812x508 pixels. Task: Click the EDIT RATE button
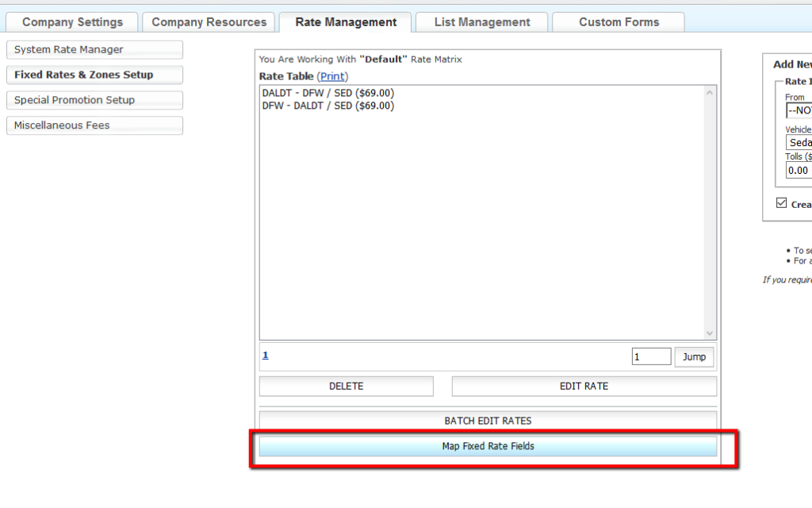pyautogui.click(x=584, y=387)
